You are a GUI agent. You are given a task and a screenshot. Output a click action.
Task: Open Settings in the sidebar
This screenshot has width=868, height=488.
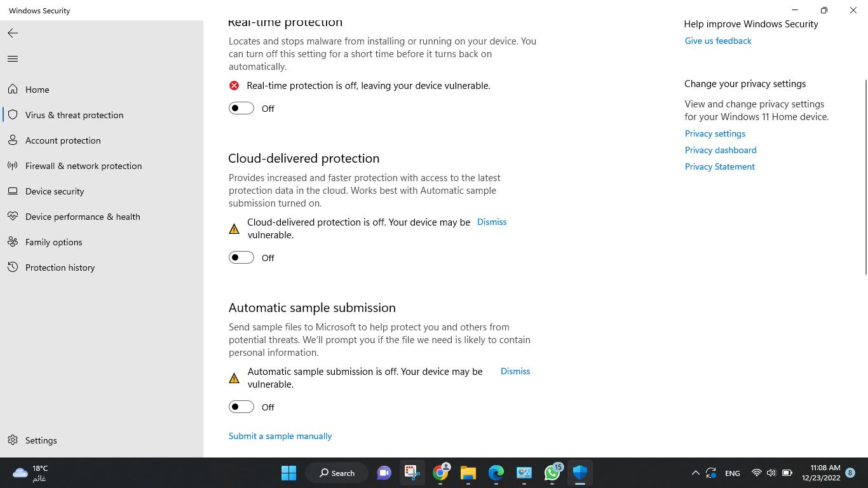(41, 440)
